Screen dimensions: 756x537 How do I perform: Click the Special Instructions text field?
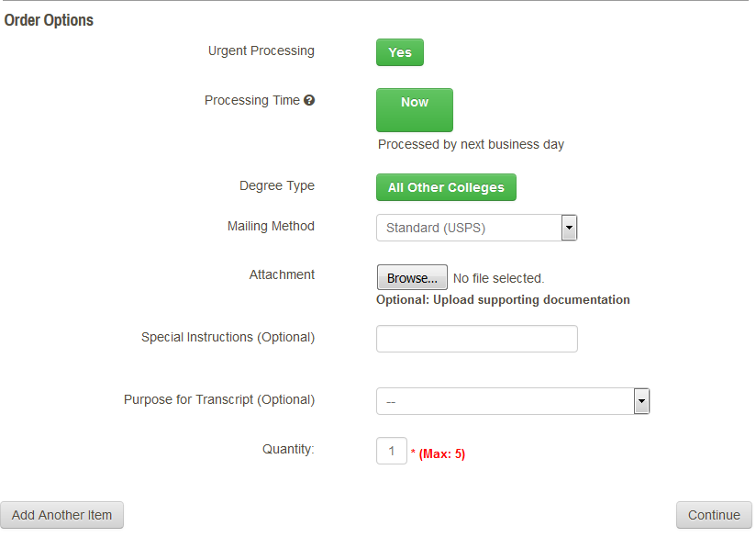click(x=476, y=339)
